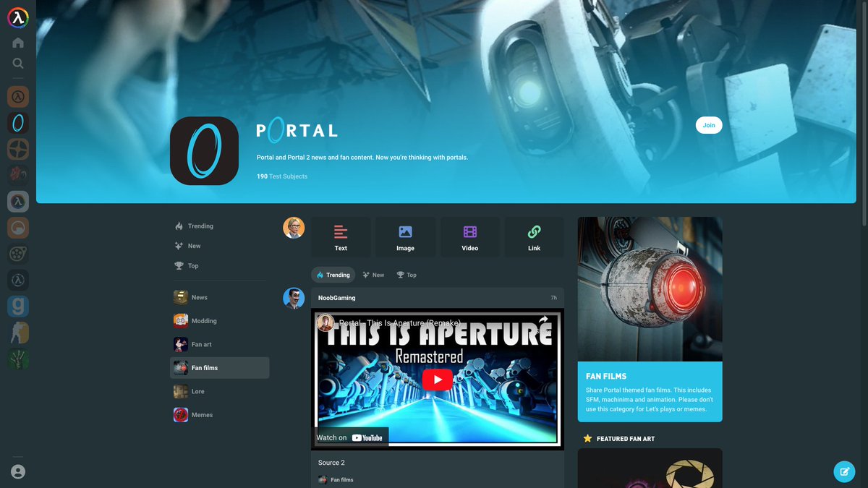
Task: Switch feed to the Trending tab
Action: [x=333, y=275]
